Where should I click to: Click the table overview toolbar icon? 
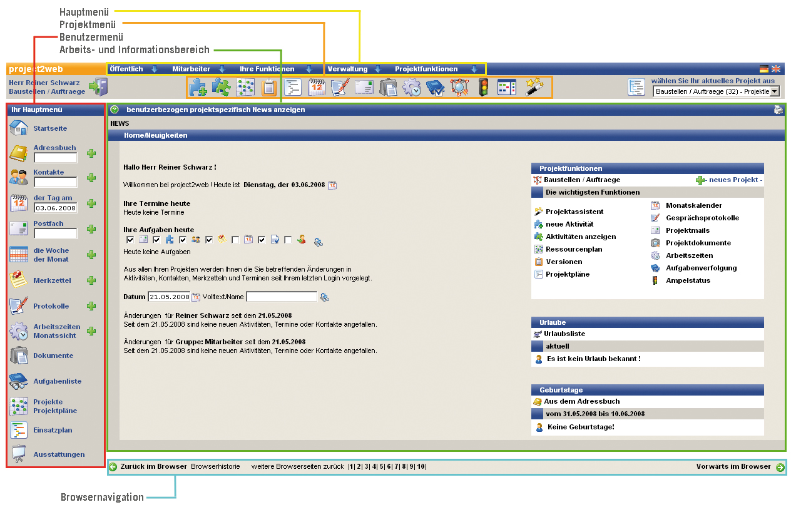(507, 88)
